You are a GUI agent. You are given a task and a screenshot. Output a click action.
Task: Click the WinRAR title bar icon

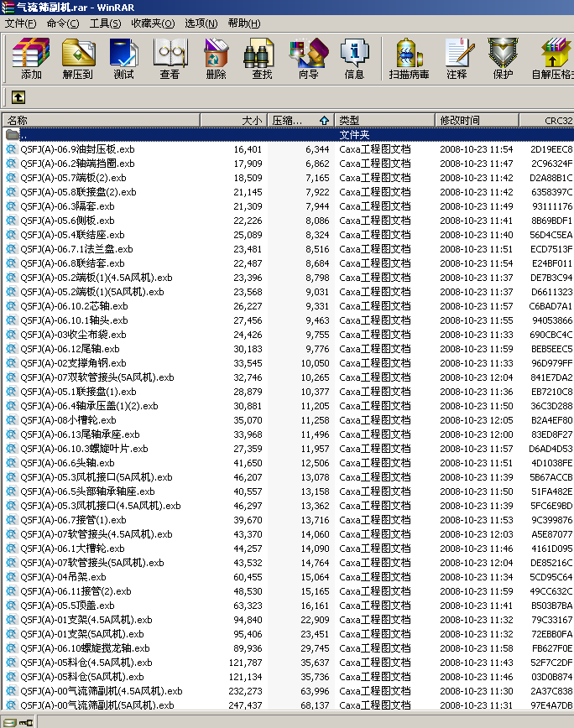click(x=8, y=7)
